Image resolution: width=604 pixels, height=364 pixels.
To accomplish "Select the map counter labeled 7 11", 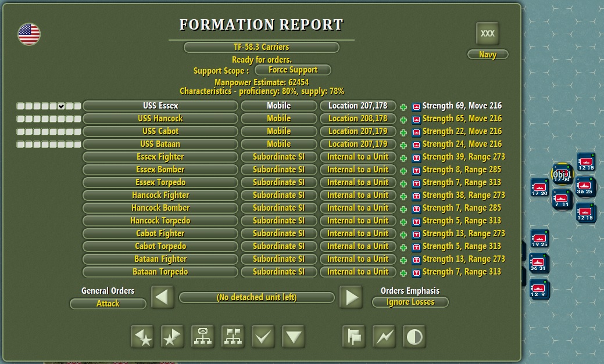I will pyautogui.click(x=562, y=199).
